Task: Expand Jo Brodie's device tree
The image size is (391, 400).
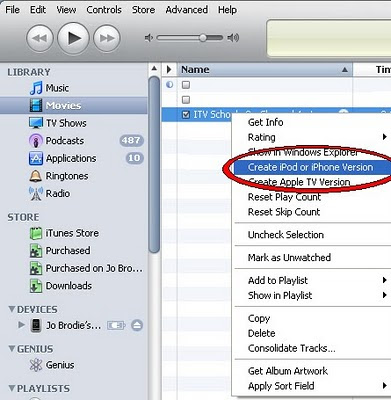Action: (x=21, y=325)
